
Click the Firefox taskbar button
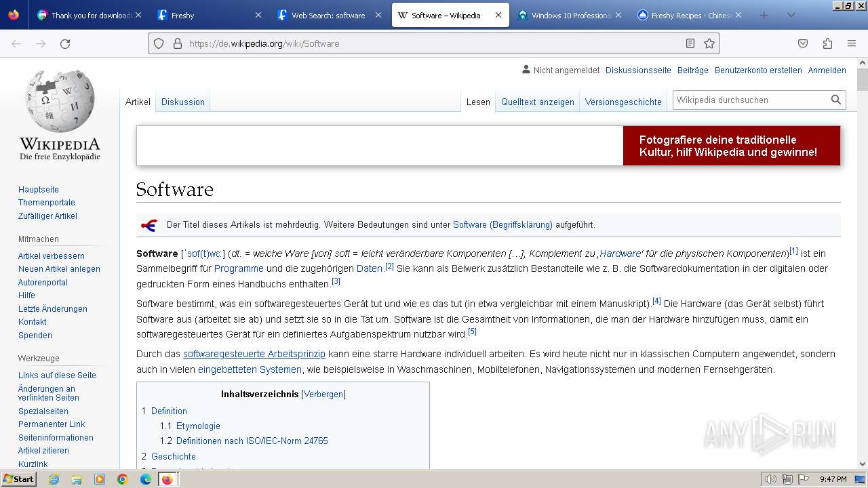167,479
